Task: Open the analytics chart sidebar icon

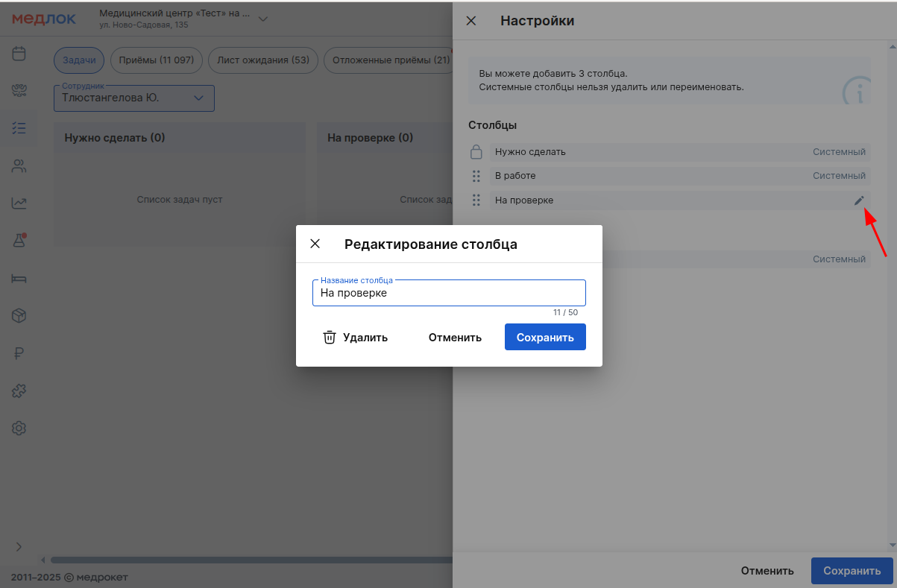Action: [19, 203]
